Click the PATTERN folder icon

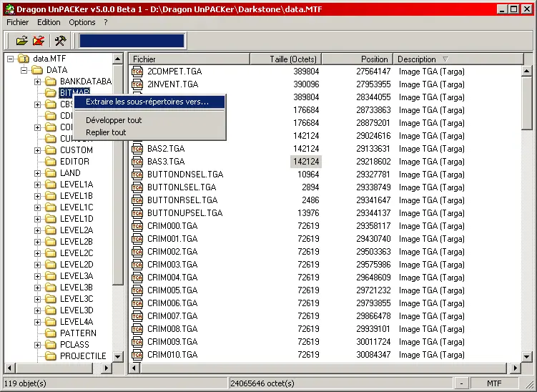pos(50,333)
